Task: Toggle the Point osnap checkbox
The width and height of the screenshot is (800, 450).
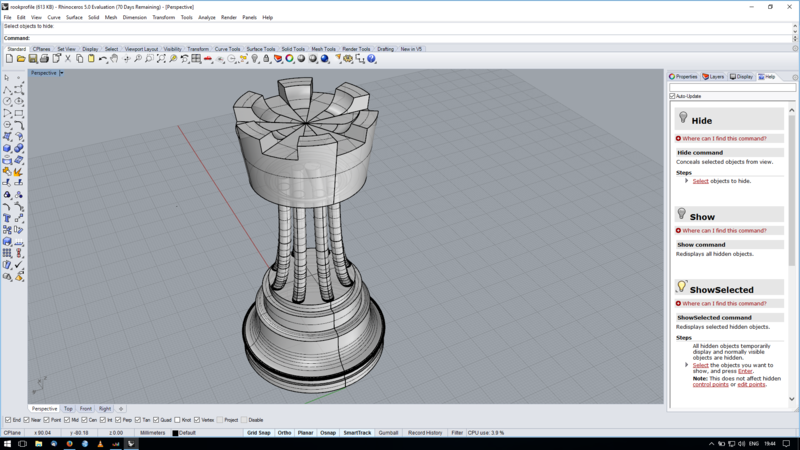Action: pyautogui.click(x=46, y=420)
